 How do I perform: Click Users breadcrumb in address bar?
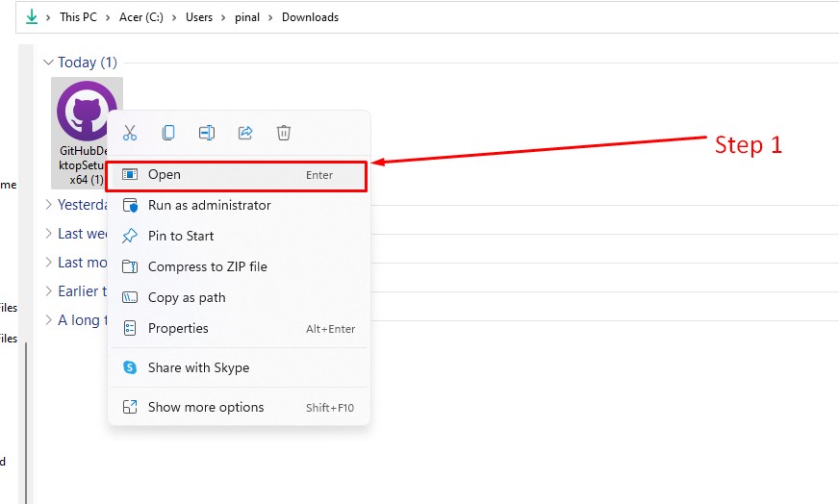point(199,17)
